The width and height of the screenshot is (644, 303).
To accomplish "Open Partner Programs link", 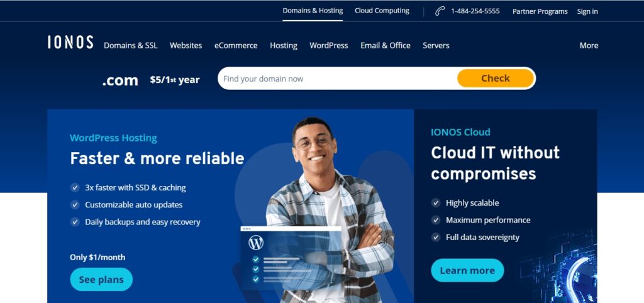I will pos(540,11).
